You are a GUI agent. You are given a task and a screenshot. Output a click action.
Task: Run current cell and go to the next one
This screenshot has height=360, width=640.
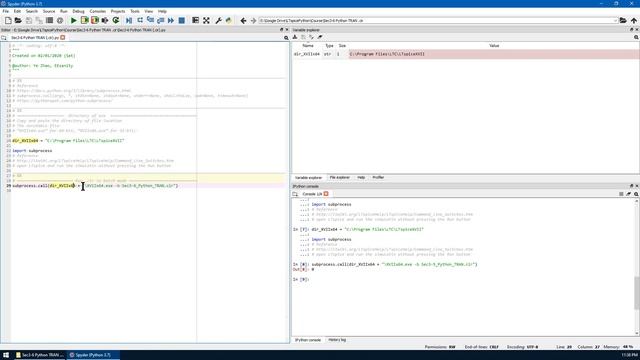[x=95, y=20]
